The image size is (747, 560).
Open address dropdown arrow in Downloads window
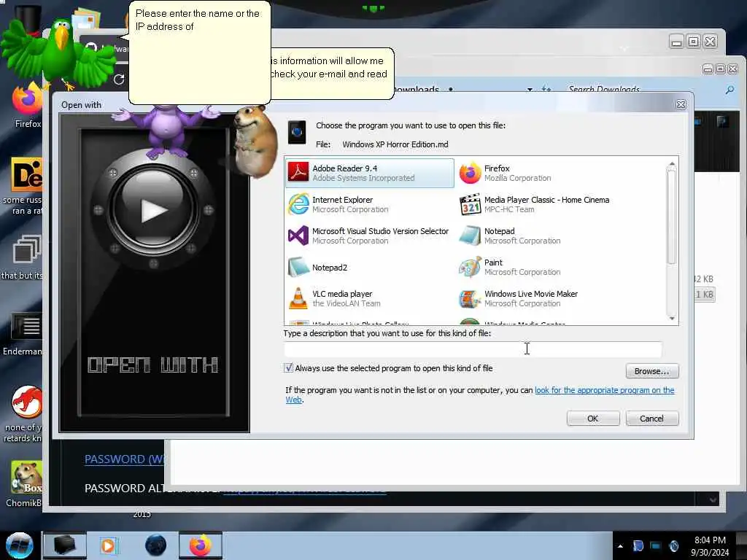530,89
